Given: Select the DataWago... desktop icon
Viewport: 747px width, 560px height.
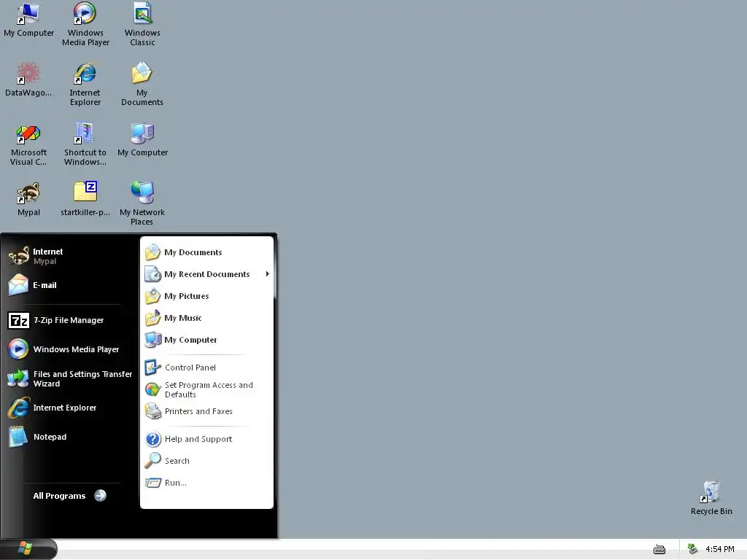Looking at the screenshot, I should pyautogui.click(x=28, y=79).
